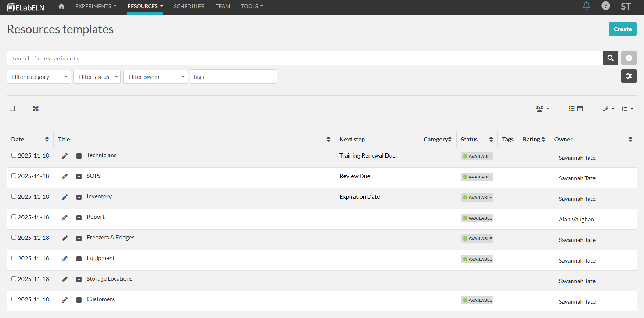Open the Filter owner dropdown

click(155, 77)
